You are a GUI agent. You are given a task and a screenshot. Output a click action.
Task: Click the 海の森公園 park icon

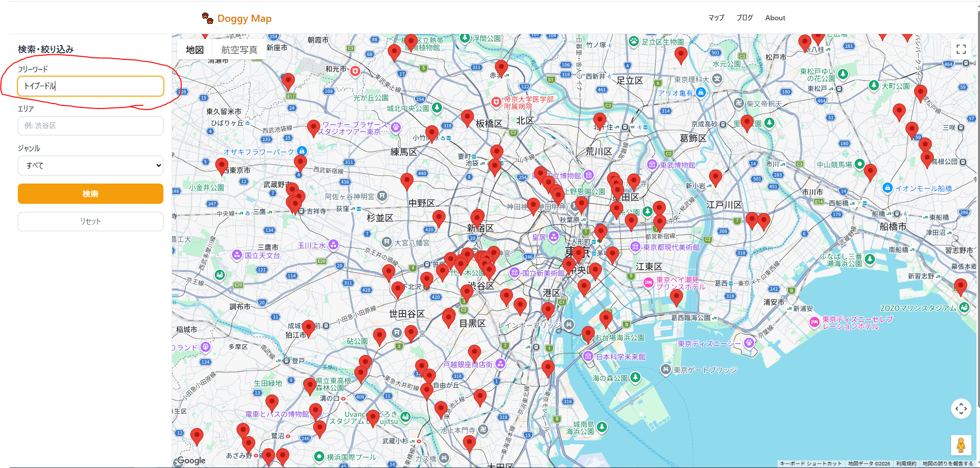(635, 377)
